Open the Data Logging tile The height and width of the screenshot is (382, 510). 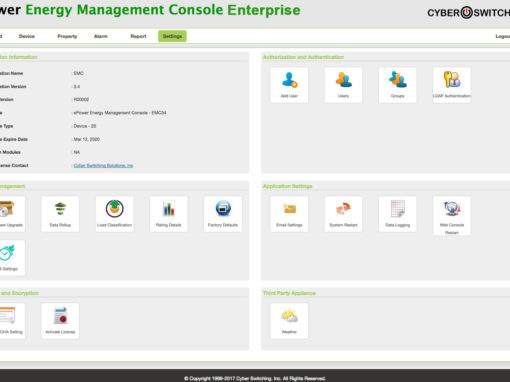(397, 214)
